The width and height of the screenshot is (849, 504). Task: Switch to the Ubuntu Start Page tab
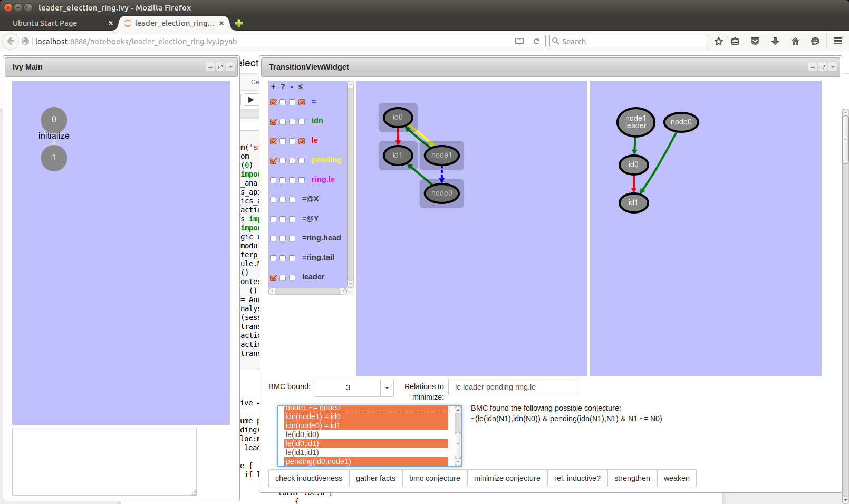pyautogui.click(x=45, y=23)
